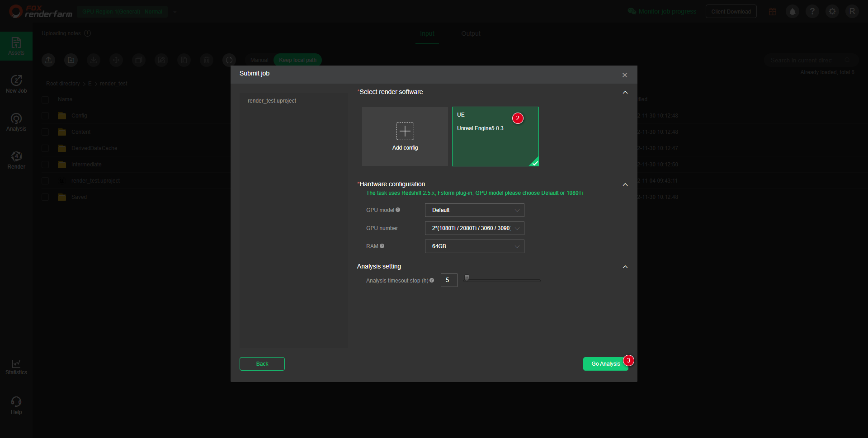Click the new folder toolbar icon

pos(71,60)
